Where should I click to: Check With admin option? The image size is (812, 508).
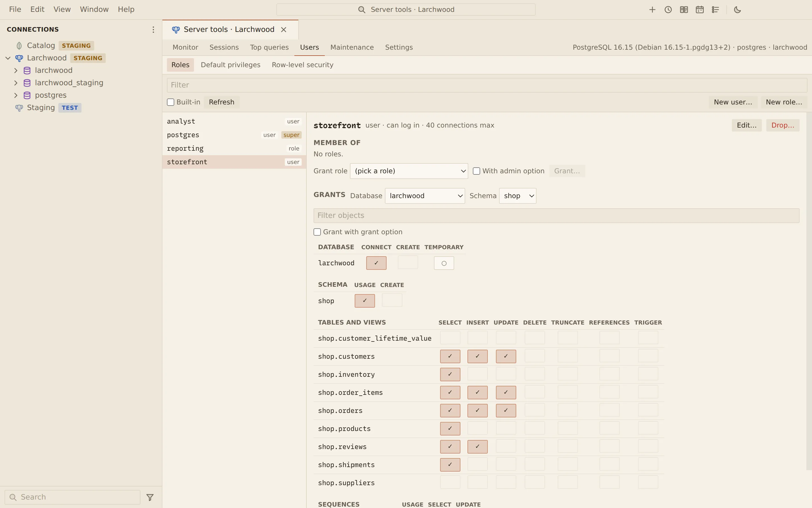[x=476, y=171]
